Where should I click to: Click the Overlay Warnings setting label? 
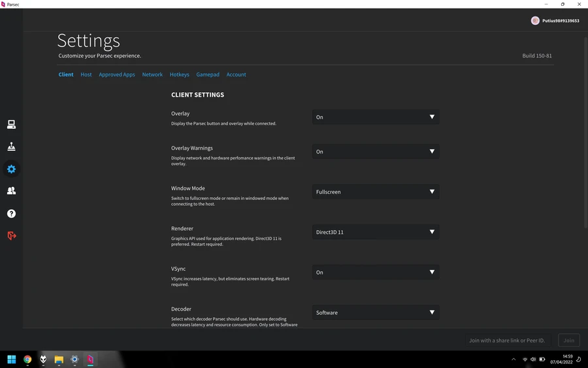[191, 148]
